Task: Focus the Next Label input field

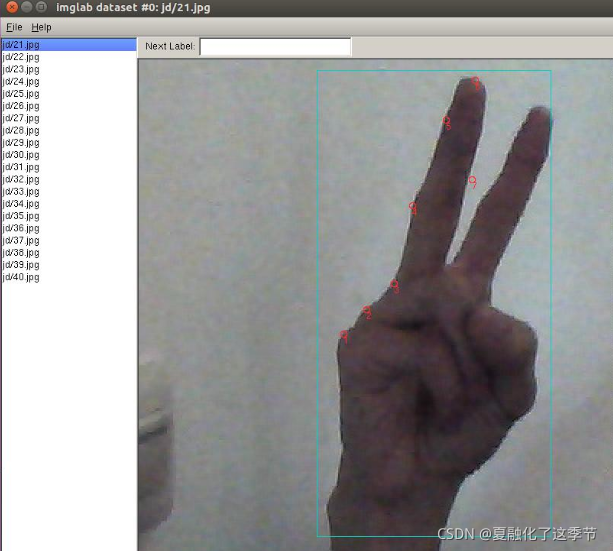Action: click(x=275, y=47)
